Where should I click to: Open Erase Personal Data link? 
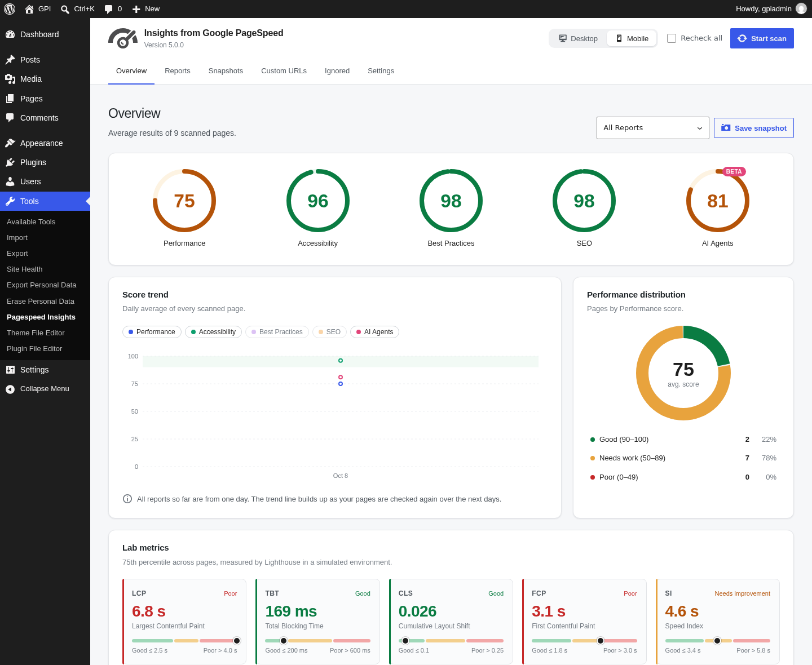coord(45,302)
